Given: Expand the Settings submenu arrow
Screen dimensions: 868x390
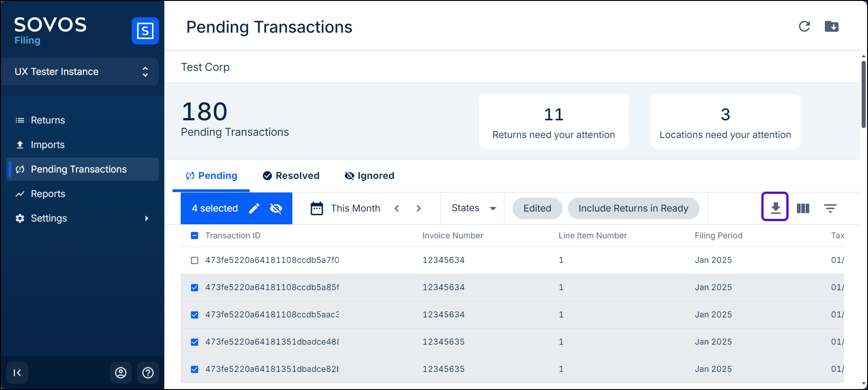Looking at the screenshot, I should click(x=147, y=218).
